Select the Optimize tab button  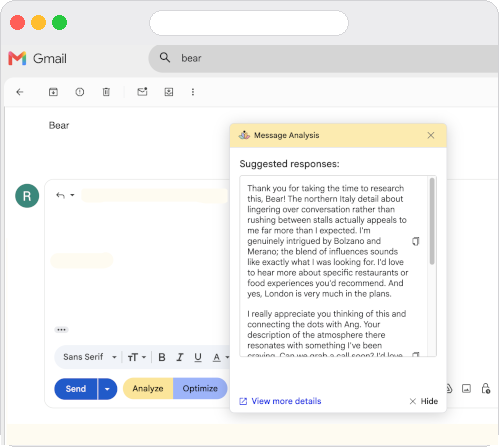pos(200,388)
